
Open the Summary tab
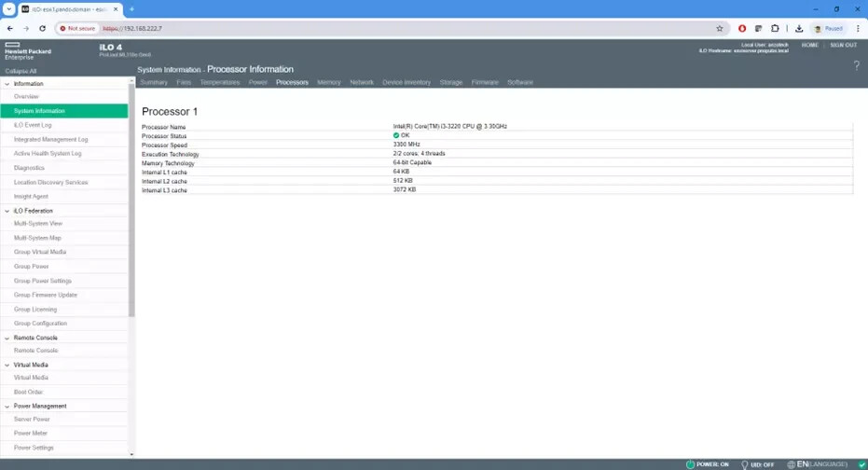(154, 82)
